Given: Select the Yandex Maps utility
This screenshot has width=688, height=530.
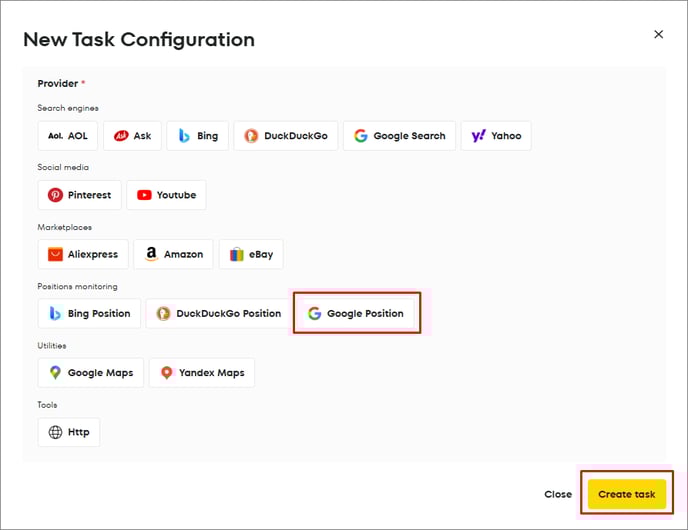Looking at the screenshot, I should (x=202, y=372).
